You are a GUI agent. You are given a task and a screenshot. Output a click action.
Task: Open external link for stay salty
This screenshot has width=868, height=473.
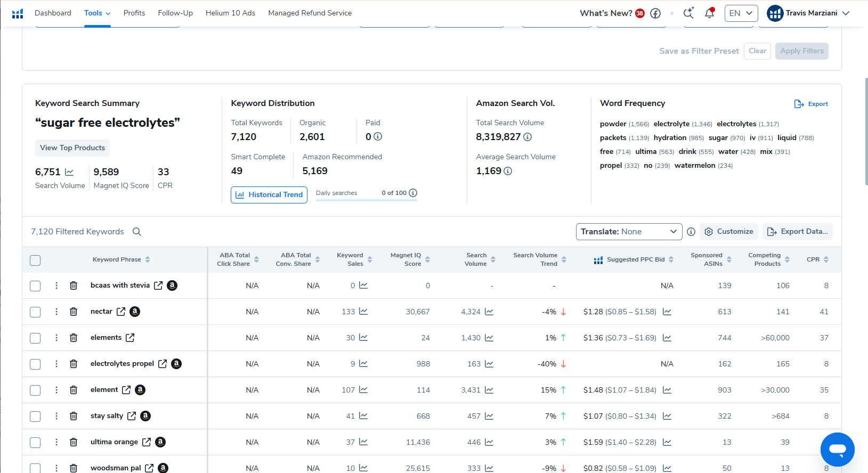[x=132, y=416]
